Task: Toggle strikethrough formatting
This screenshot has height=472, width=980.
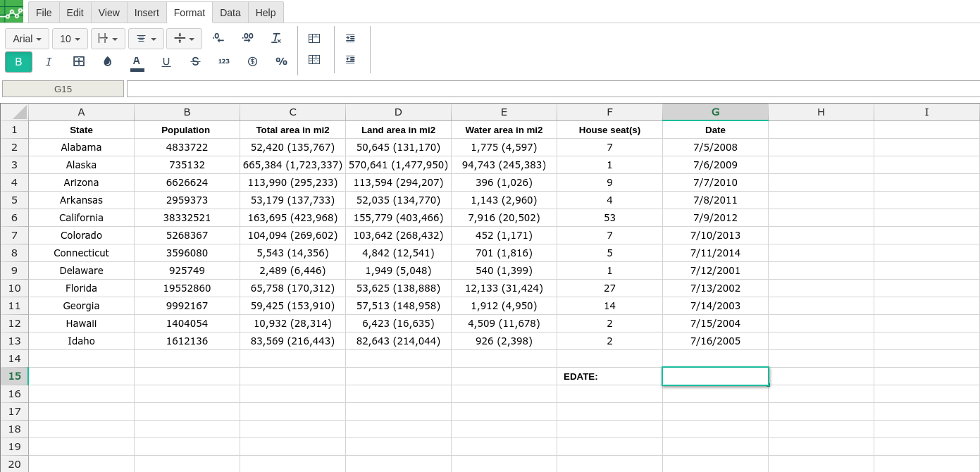Action: coord(195,61)
